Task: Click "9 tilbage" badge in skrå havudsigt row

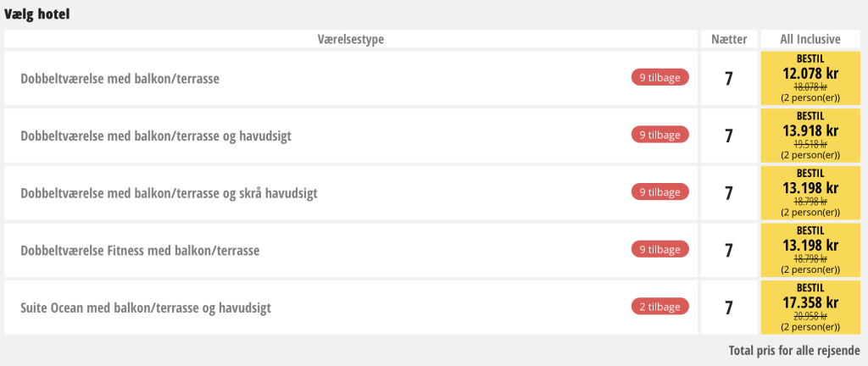Action: tap(659, 192)
